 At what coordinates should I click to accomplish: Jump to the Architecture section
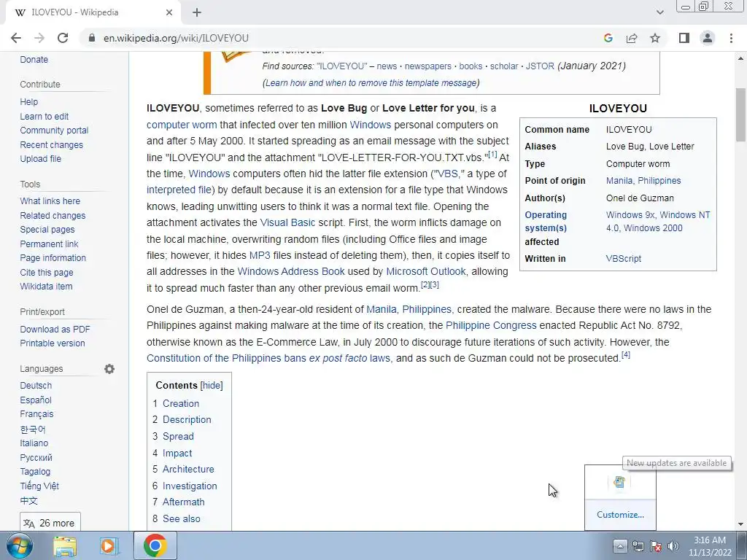pos(188,469)
